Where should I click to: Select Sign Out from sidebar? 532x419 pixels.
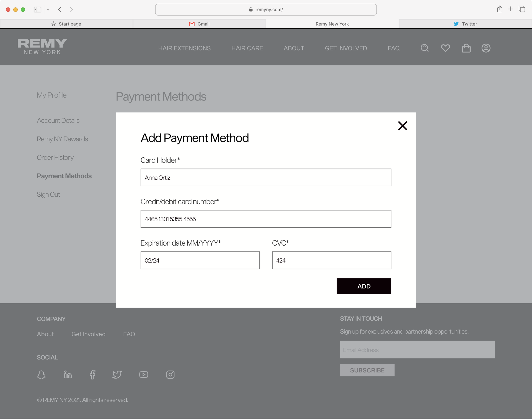coord(48,194)
